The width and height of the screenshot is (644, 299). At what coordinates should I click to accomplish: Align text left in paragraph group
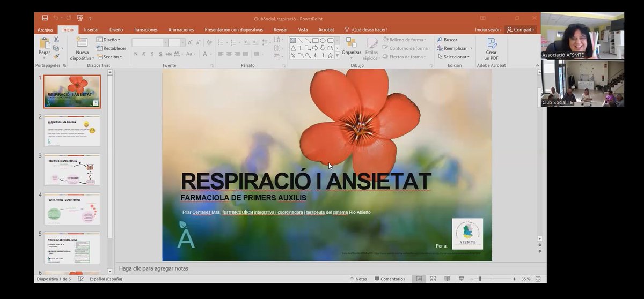point(221,54)
